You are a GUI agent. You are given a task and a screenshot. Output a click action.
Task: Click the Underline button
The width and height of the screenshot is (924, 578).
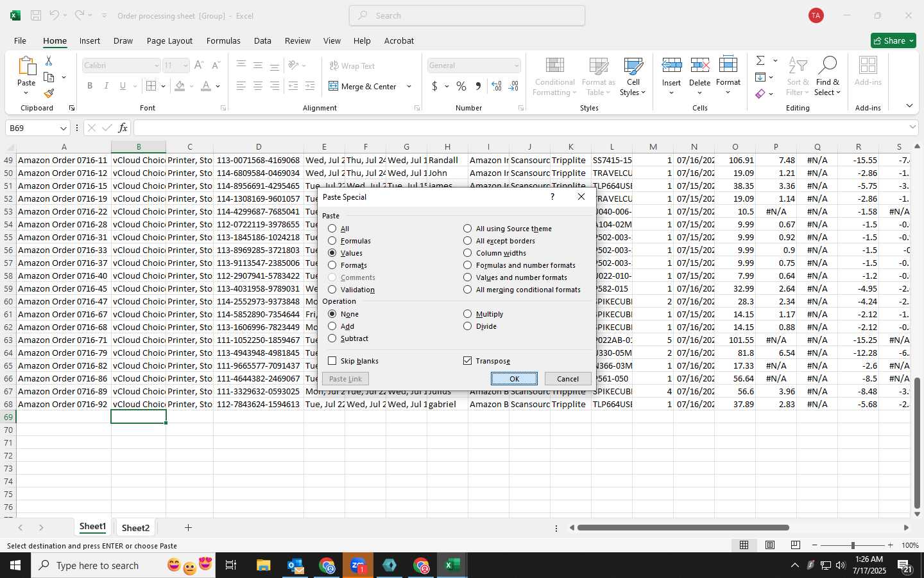click(x=123, y=86)
